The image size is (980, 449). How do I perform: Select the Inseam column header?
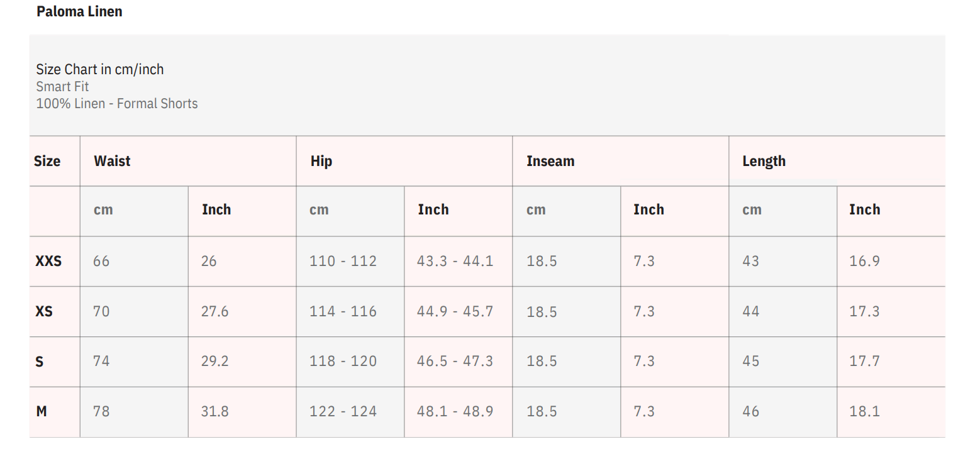click(550, 161)
